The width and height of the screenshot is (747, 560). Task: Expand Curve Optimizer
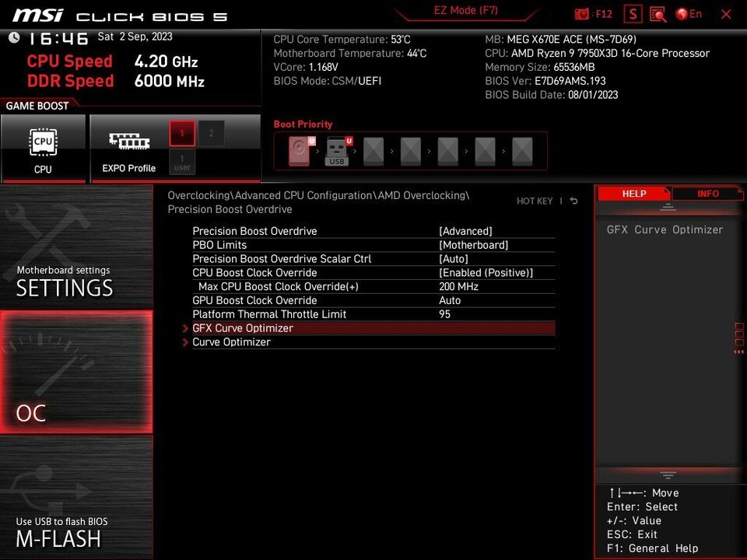231,342
